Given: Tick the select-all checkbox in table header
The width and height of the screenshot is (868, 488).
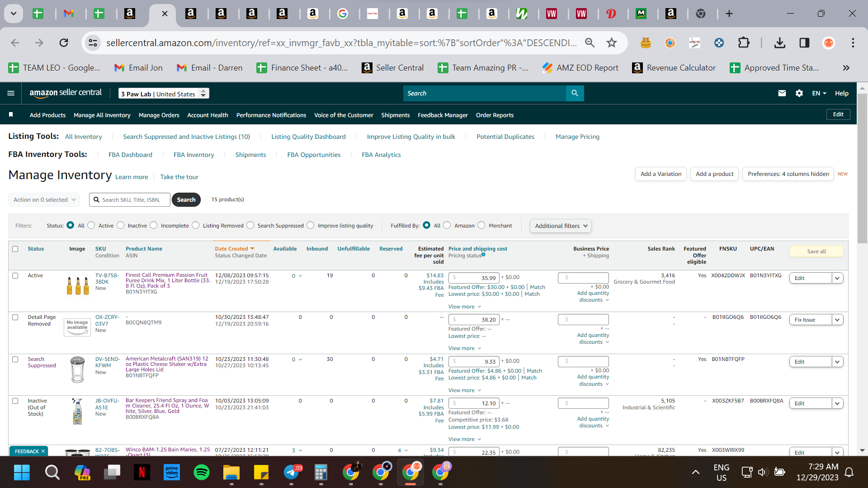Looking at the screenshot, I should point(15,249).
